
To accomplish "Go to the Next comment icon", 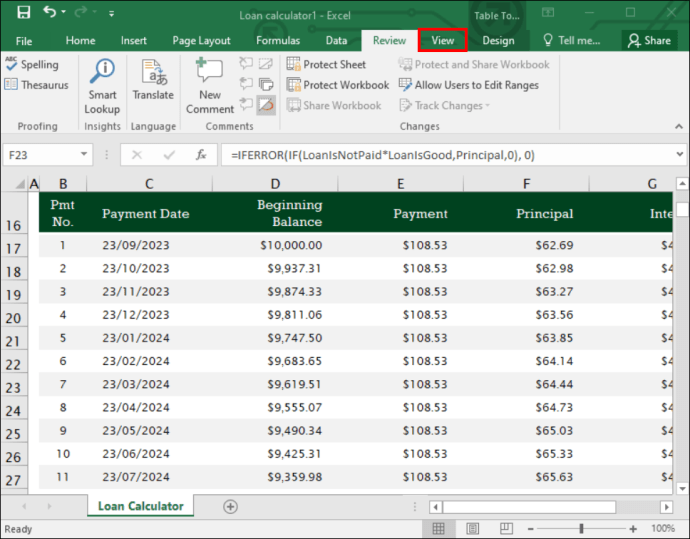I will (x=246, y=105).
